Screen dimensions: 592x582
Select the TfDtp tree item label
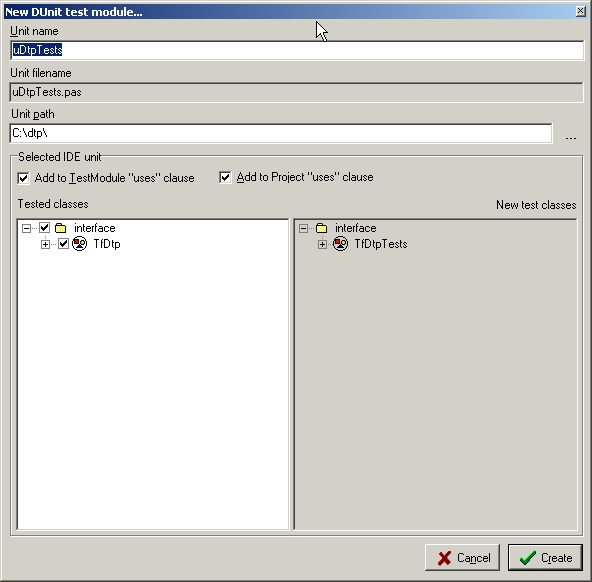coord(107,244)
